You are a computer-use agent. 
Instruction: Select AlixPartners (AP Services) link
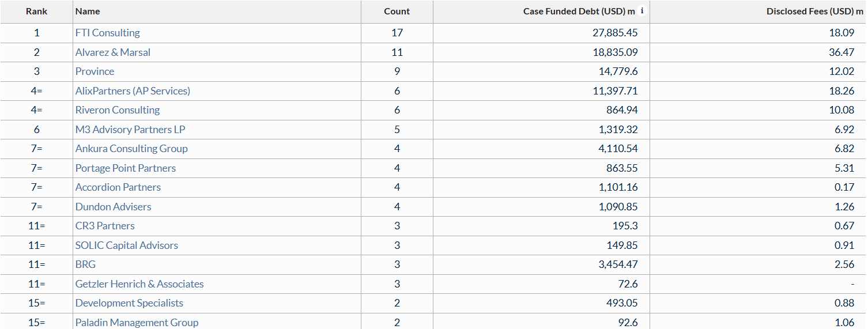pos(133,91)
